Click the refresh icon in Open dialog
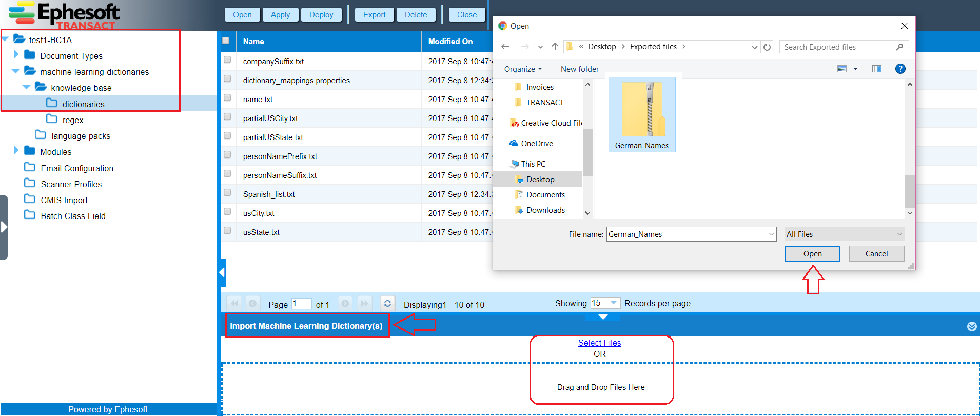The height and width of the screenshot is (416, 980). click(767, 47)
